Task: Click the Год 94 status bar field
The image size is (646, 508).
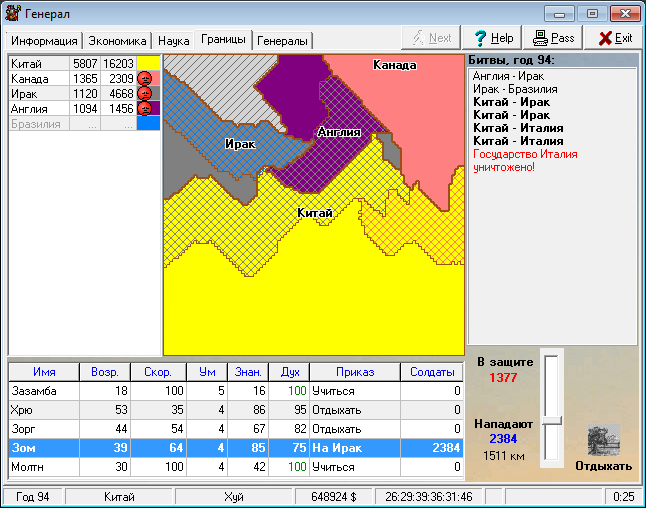Action: [x=33, y=497]
